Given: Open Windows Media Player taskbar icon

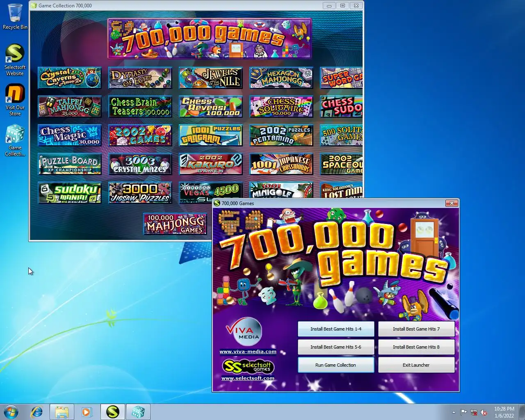Looking at the screenshot, I should [87, 412].
